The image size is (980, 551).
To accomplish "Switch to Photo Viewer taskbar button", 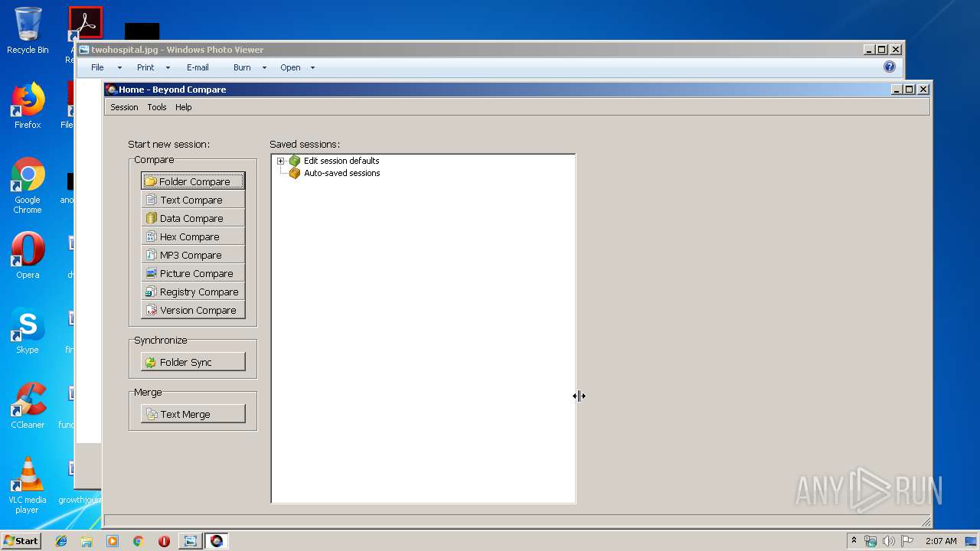I will pos(190,541).
